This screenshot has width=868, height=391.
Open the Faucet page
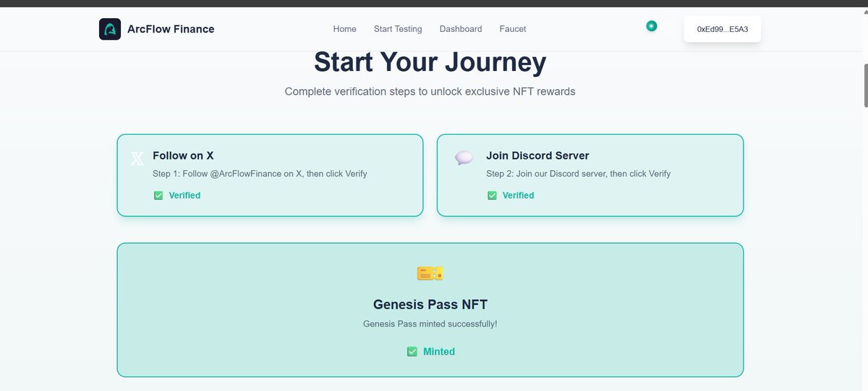pyautogui.click(x=513, y=29)
